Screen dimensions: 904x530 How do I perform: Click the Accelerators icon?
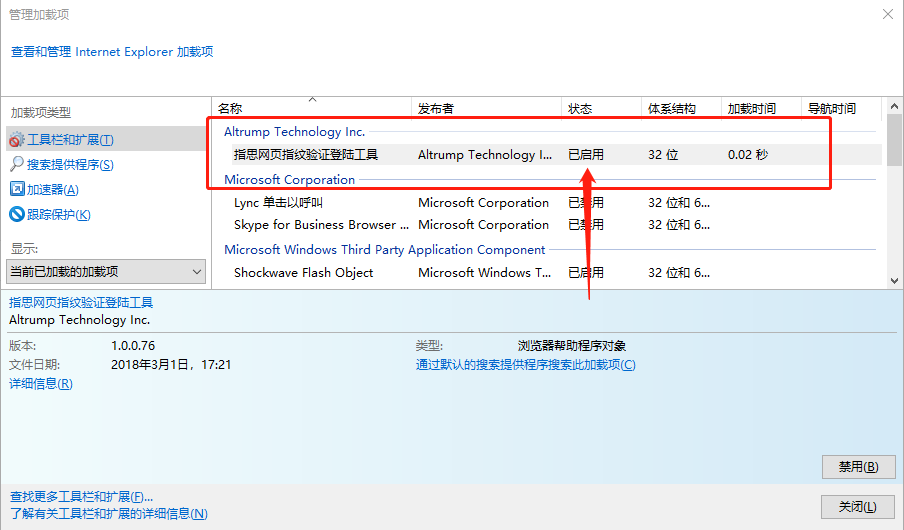[x=17, y=189]
